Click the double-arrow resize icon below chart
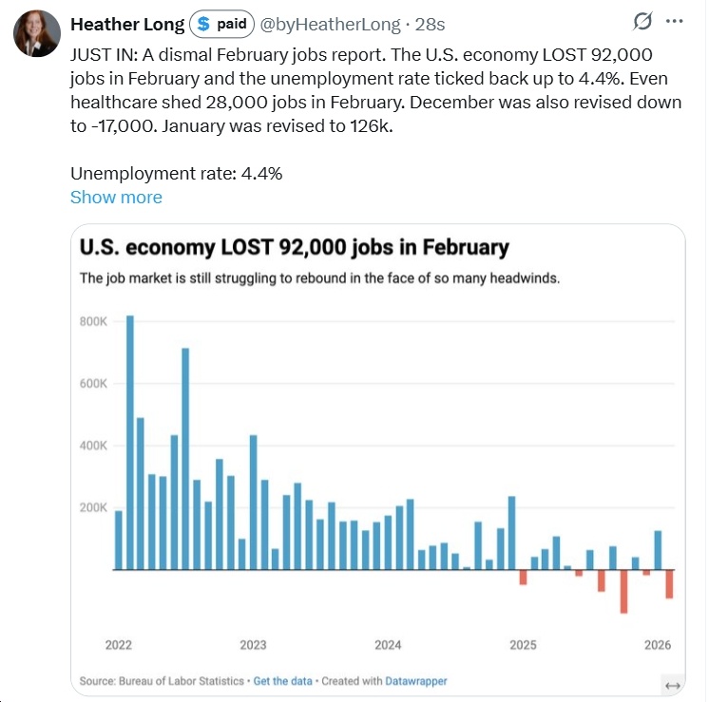The height and width of the screenshot is (702, 728). coord(672,686)
